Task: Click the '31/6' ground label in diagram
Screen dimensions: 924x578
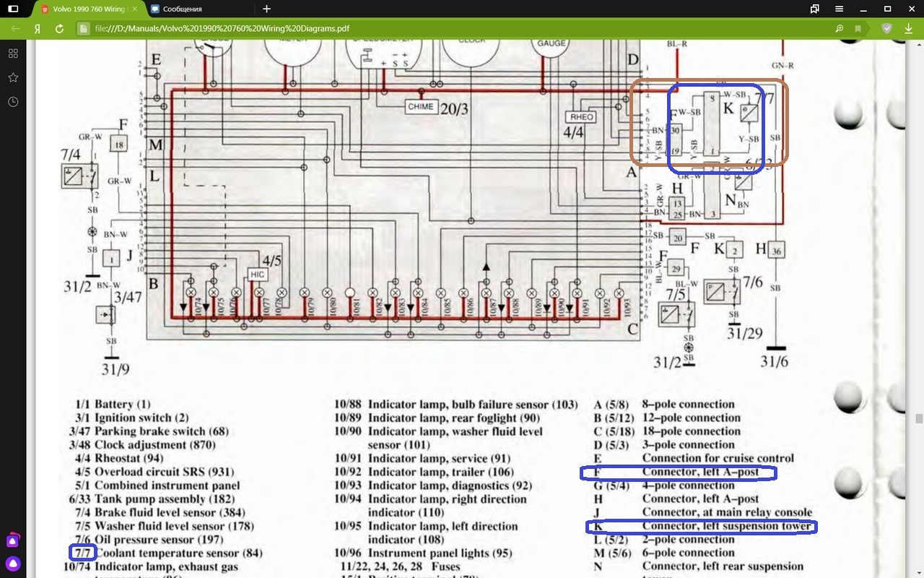Action: 774,361
